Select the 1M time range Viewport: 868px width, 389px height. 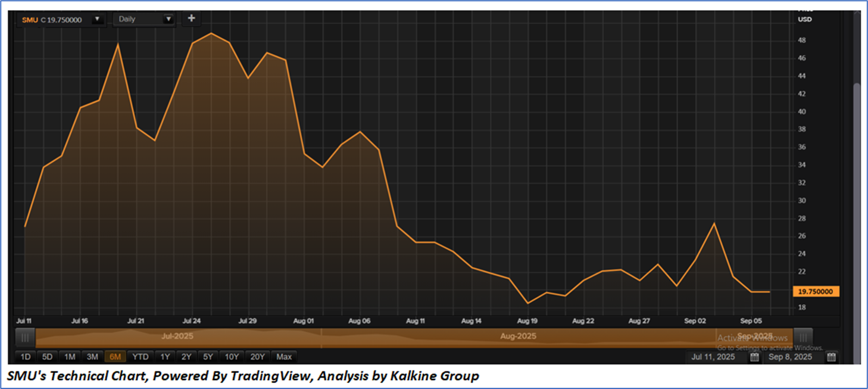pyautogui.click(x=70, y=357)
